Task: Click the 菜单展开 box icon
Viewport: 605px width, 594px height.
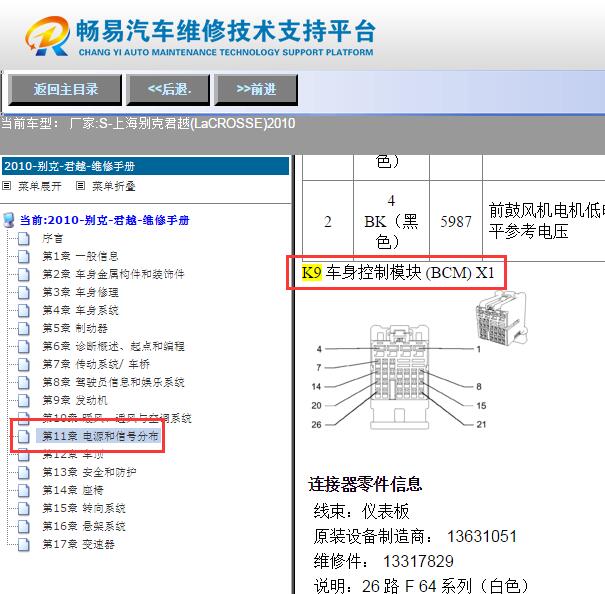Action: [x=7, y=186]
